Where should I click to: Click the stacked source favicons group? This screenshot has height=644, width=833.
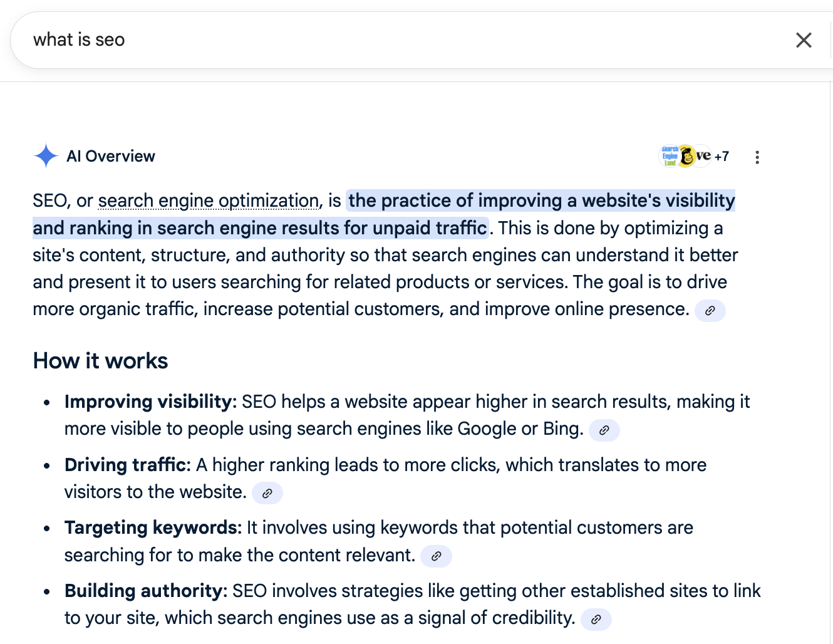tap(686, 156)
